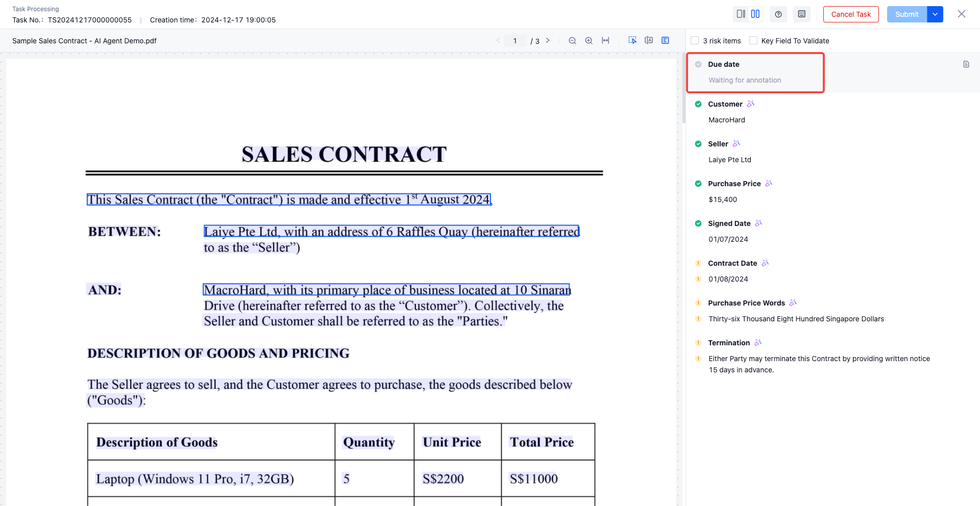
Task: Select the Contract Date field label
Action: pos(732,263)
